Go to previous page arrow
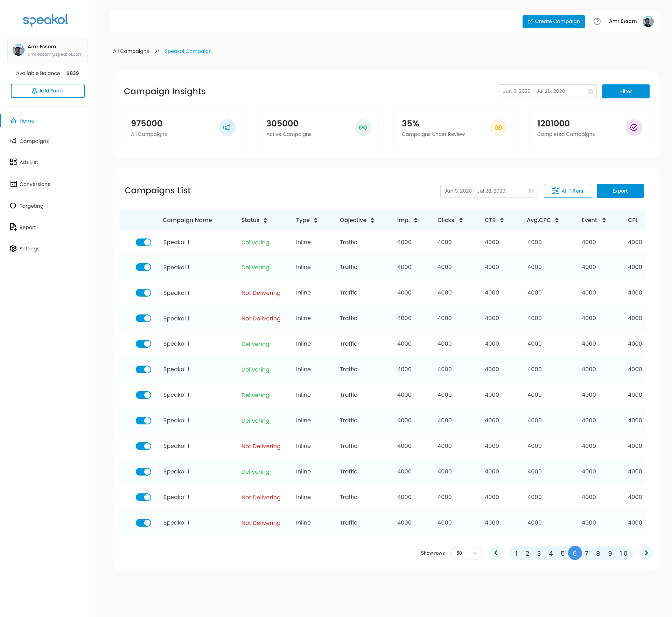 pos(496,553)
